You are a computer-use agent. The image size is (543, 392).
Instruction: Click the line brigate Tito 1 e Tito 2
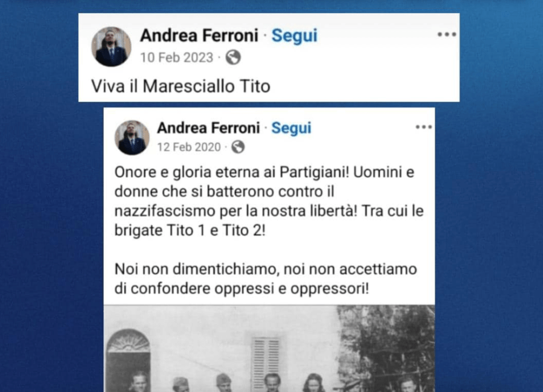[x=189, y=230]
